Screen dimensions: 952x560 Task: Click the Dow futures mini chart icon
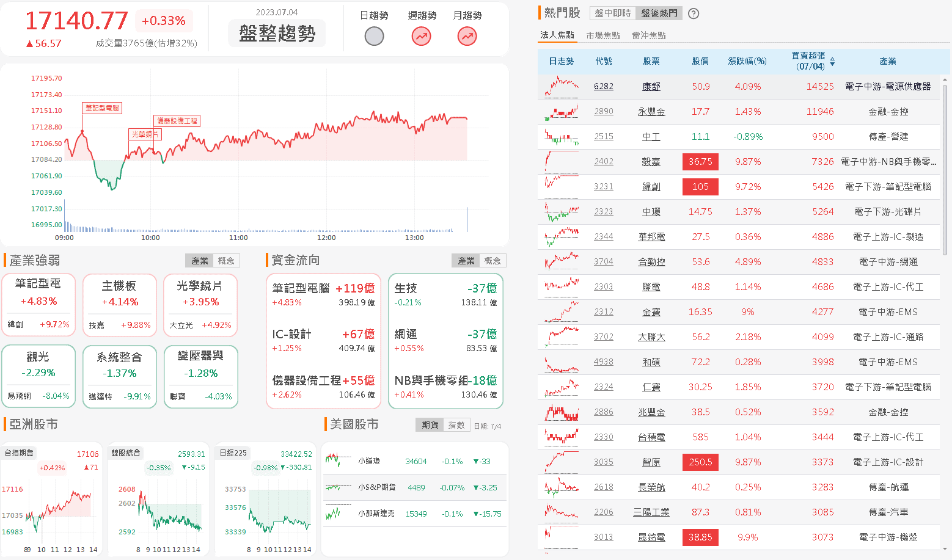[338, 461]
